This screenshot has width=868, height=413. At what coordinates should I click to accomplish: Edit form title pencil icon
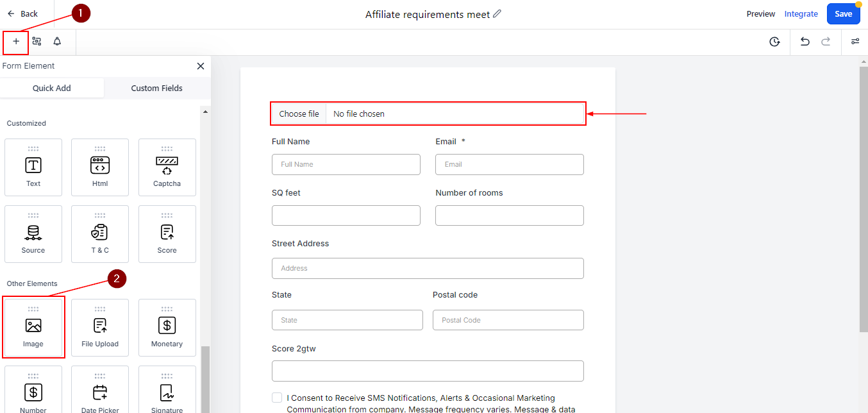497,13
